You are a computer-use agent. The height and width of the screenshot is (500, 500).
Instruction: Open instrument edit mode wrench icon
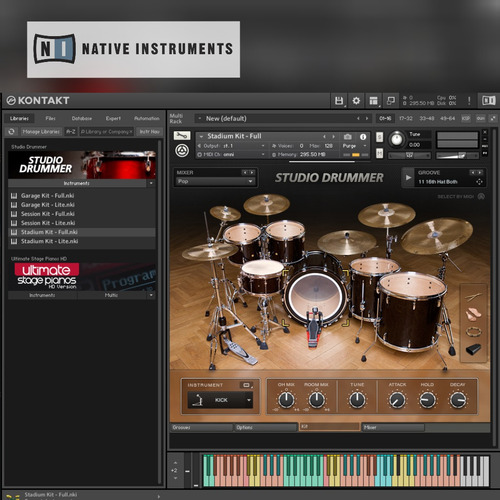point(182,135)
